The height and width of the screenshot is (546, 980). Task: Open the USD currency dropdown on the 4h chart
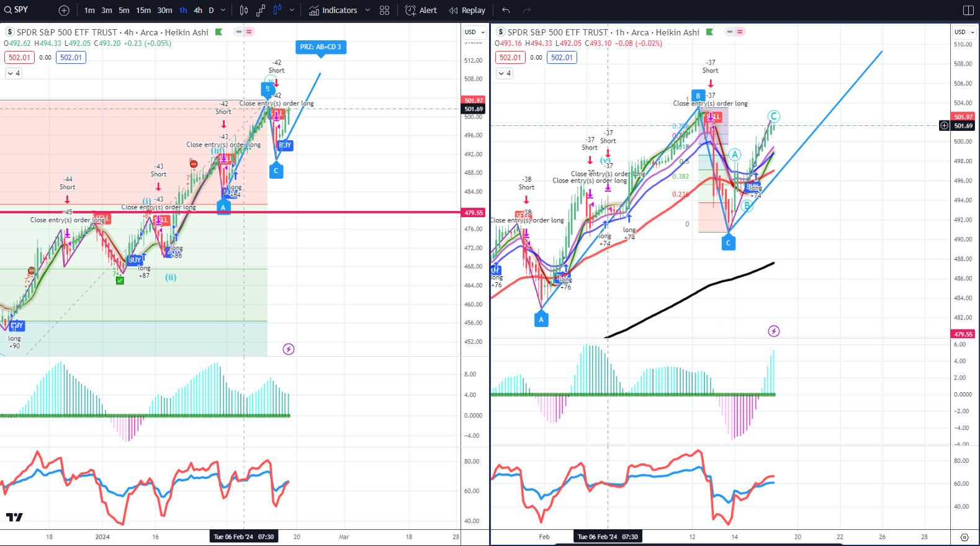tap(475, 32)
